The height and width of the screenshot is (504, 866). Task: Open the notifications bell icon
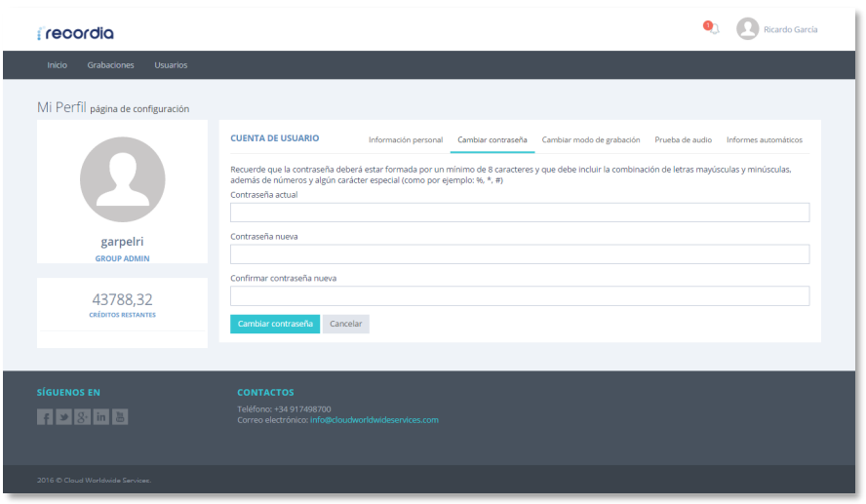point(713,28)
